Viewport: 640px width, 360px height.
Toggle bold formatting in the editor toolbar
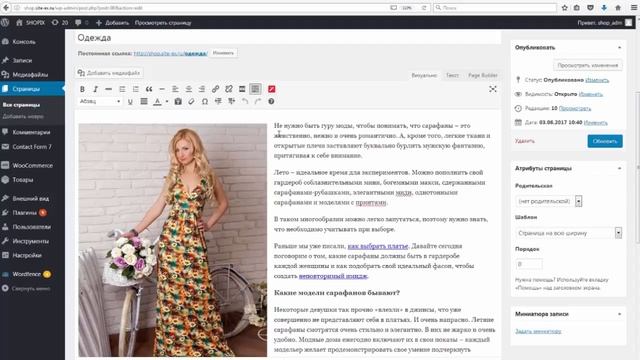(x=82, y=89)
